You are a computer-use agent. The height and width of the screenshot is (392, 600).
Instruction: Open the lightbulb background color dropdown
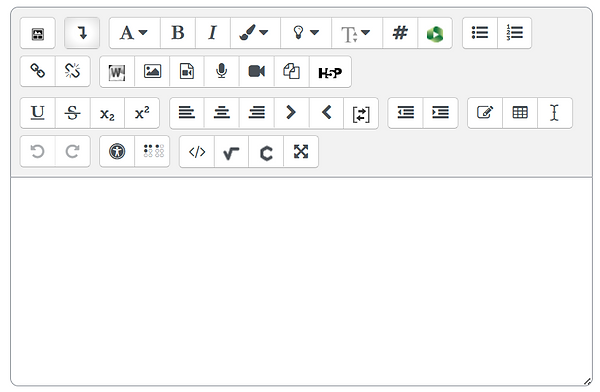(306, 33)
